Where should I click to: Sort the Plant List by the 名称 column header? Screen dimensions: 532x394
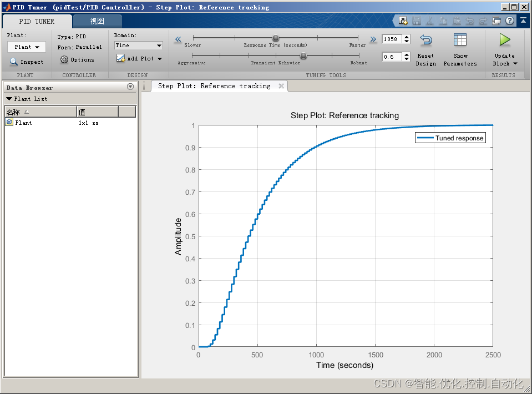pos(40,112)
